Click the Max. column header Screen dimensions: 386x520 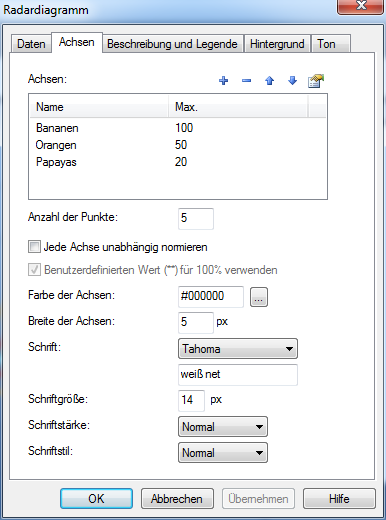238,107
